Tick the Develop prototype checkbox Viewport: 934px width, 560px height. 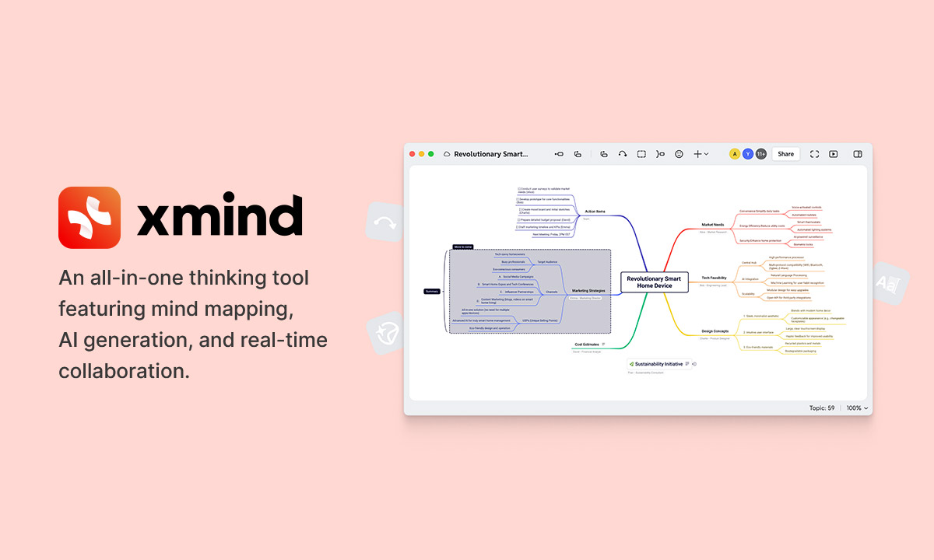coord(517,199)
